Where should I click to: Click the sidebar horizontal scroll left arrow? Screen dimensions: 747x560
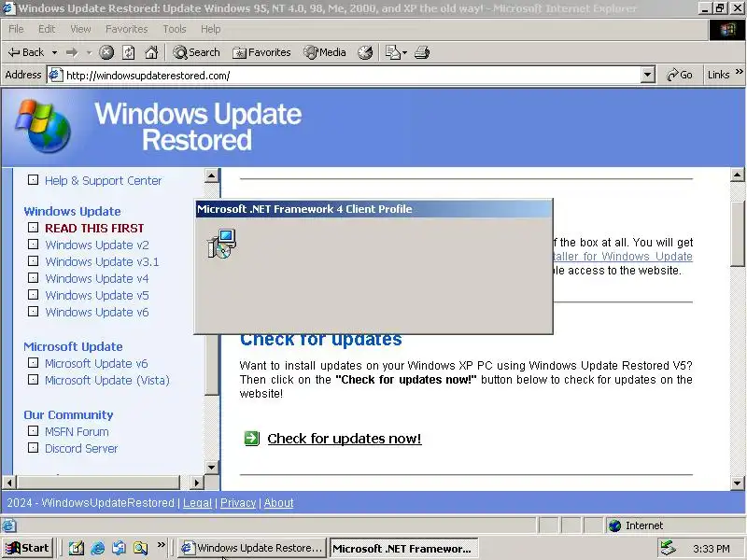pyautogui.click(x=9, y=483)
